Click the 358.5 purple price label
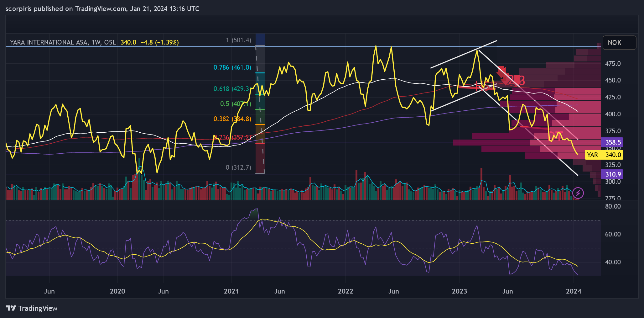Viewport: 644px width, 318px height. click(612, 142)
